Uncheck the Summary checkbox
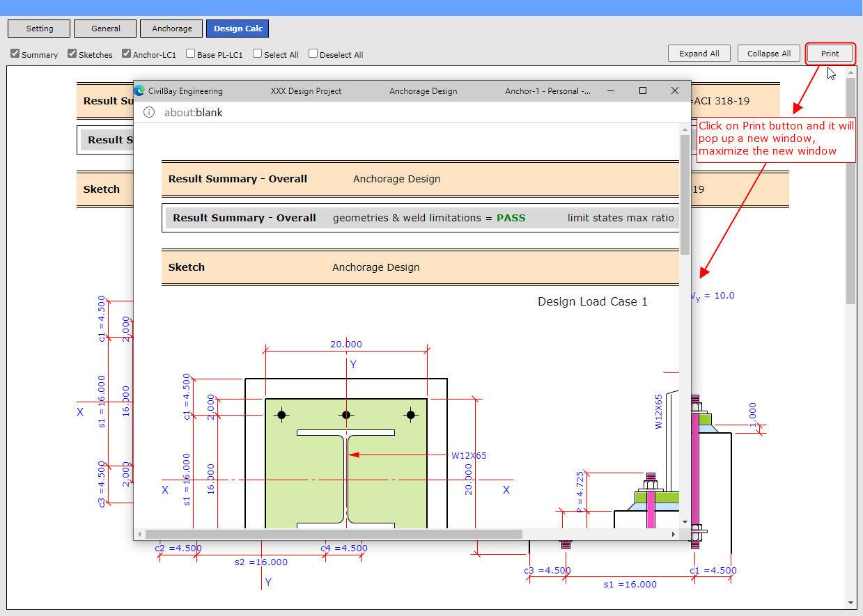Screen dimensions: 863x616 (x=15, y=54)
